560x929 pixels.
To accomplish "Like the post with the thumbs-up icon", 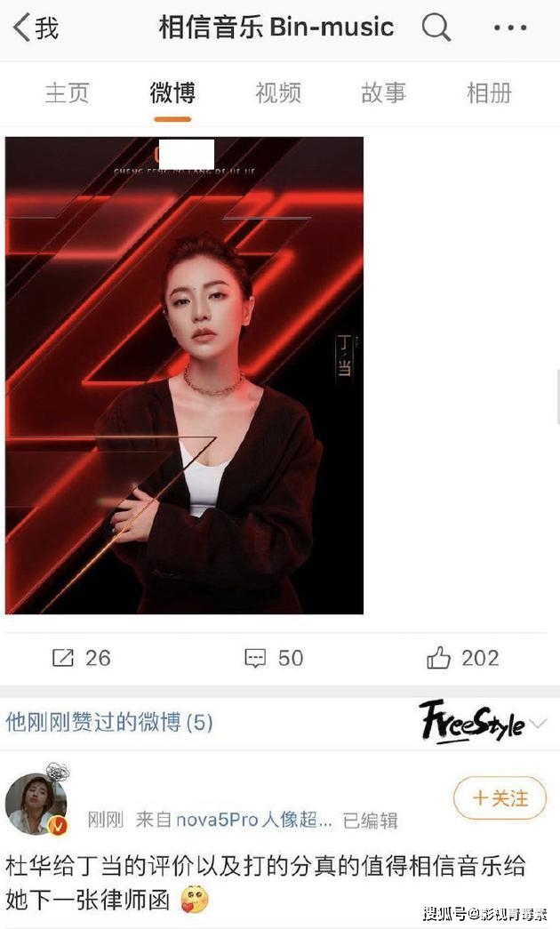I will (x=438, y=658).
